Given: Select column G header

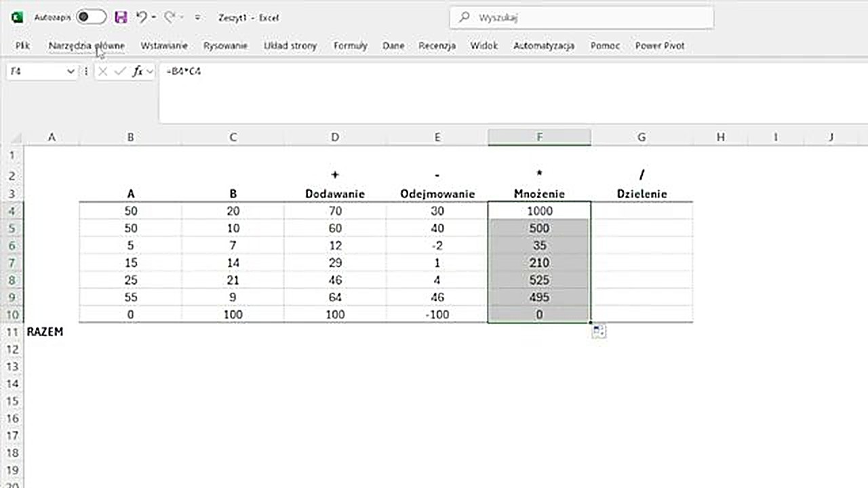Looking at the screenshot, I should [642, 138].
